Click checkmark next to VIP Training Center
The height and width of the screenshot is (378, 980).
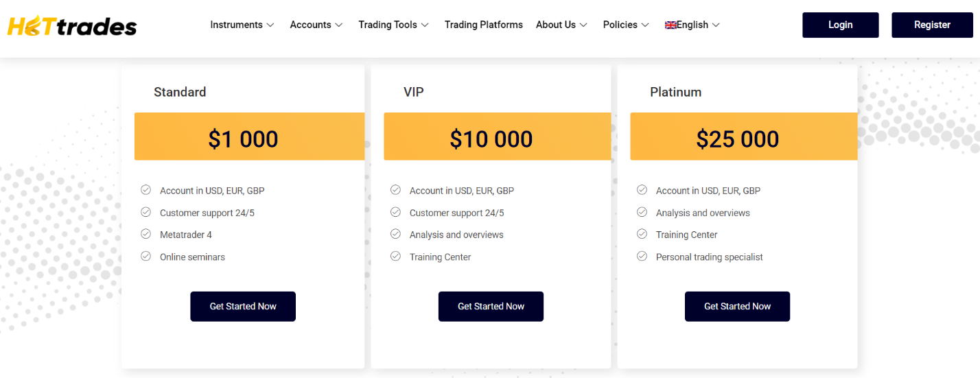pos(395,256)
